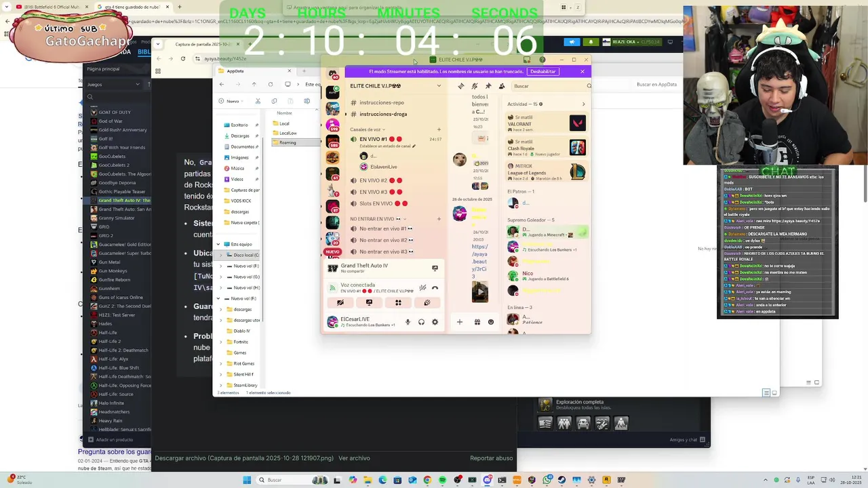This screenshot has width=868, height=488.
Task: Collapse the Este equipo tree node
Action: (218, 244)
